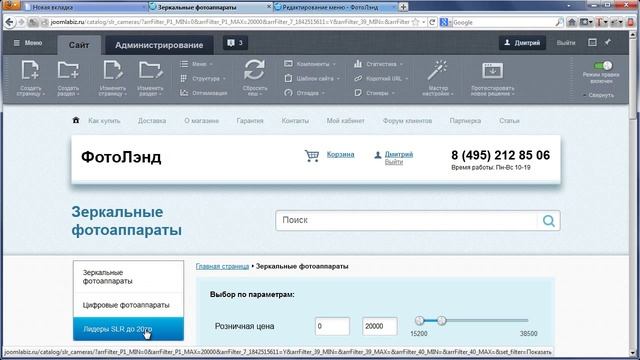Close the Зеркальные фотоаппараты browser tab
640x360 pixels.
point(269,7)
